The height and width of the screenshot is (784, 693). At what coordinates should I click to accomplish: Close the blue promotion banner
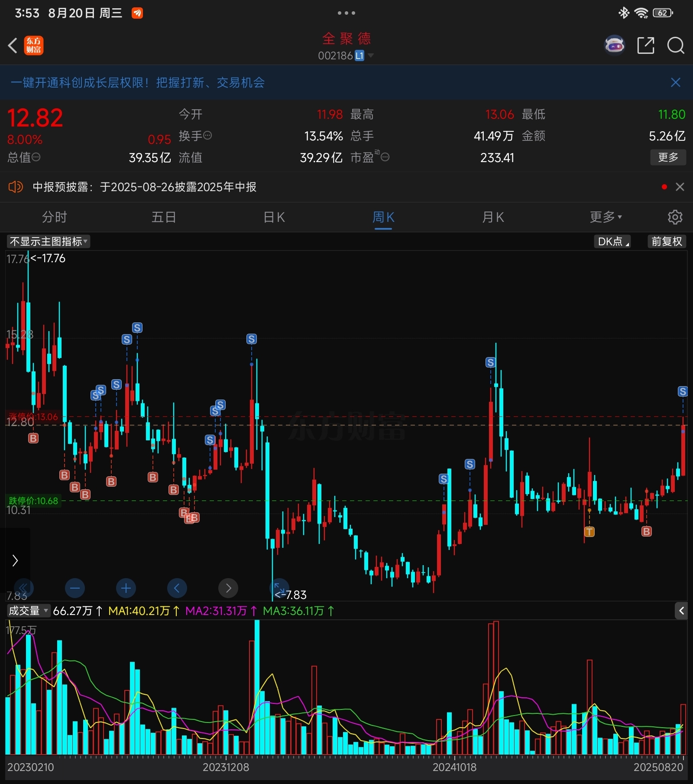click(675, 82)
